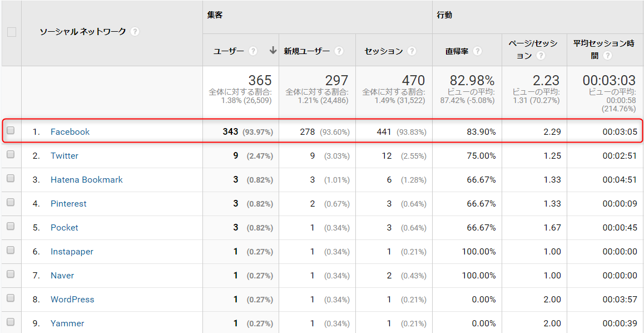644x333 pixels.
Task: Click the Pocket network link
Action: pos(64,228)
